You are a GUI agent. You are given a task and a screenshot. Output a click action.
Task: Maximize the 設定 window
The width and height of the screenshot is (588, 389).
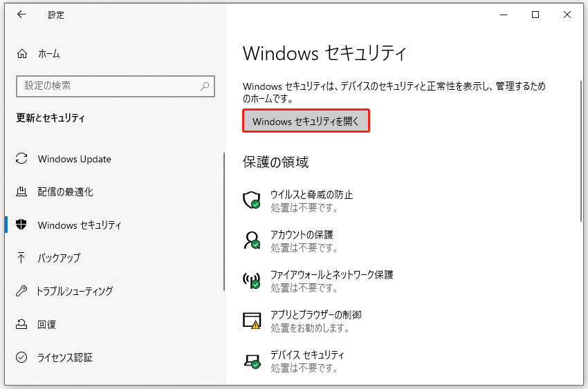(x=535, y=15)
